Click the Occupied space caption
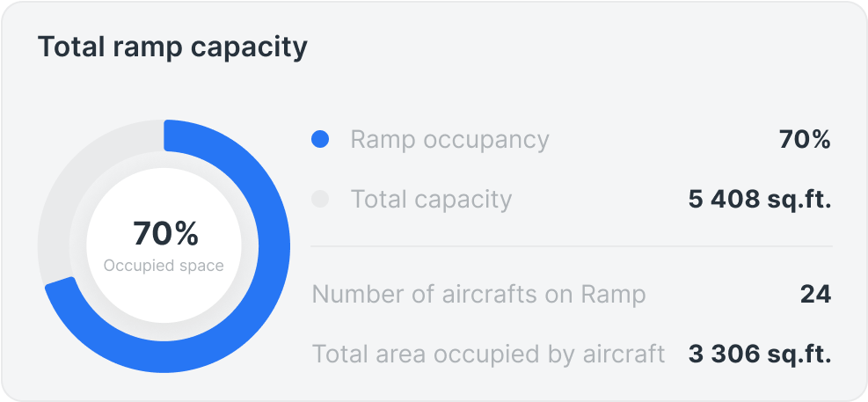Screen dimensions: 868x402 [164, 265]
